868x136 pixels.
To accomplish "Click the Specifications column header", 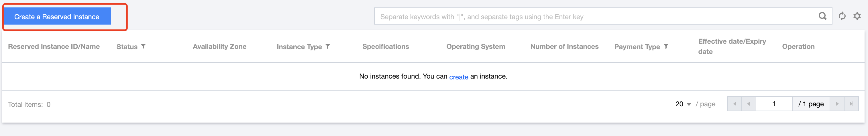I will (386, 47).
